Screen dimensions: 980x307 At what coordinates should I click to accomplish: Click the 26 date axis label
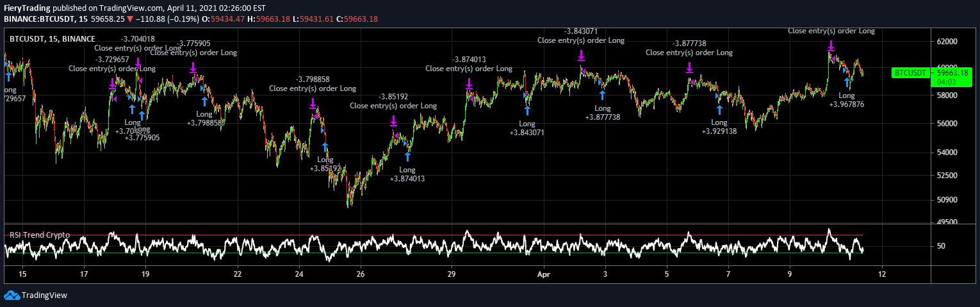pos(361,274)
